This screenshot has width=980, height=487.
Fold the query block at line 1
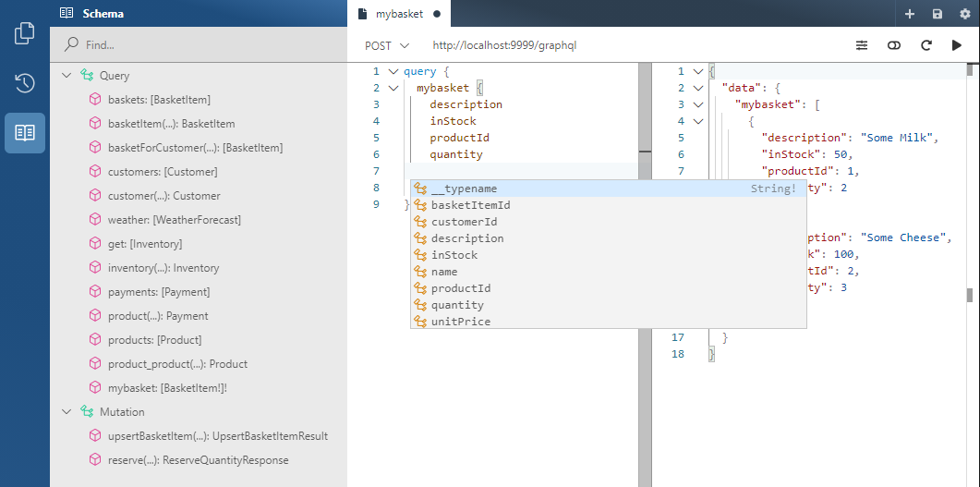click(393, 71)
